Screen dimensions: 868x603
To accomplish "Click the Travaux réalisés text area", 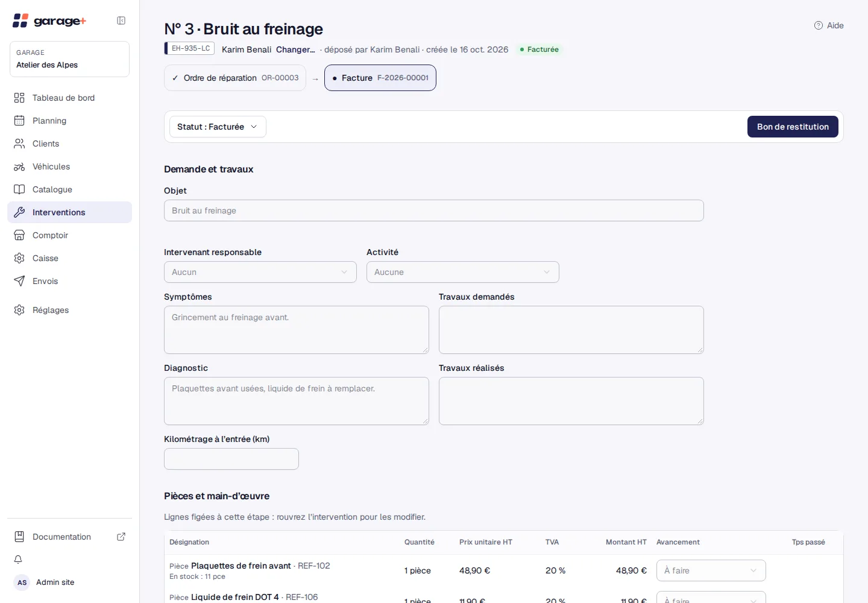I will pyautogui.click(x=571, y=401).
